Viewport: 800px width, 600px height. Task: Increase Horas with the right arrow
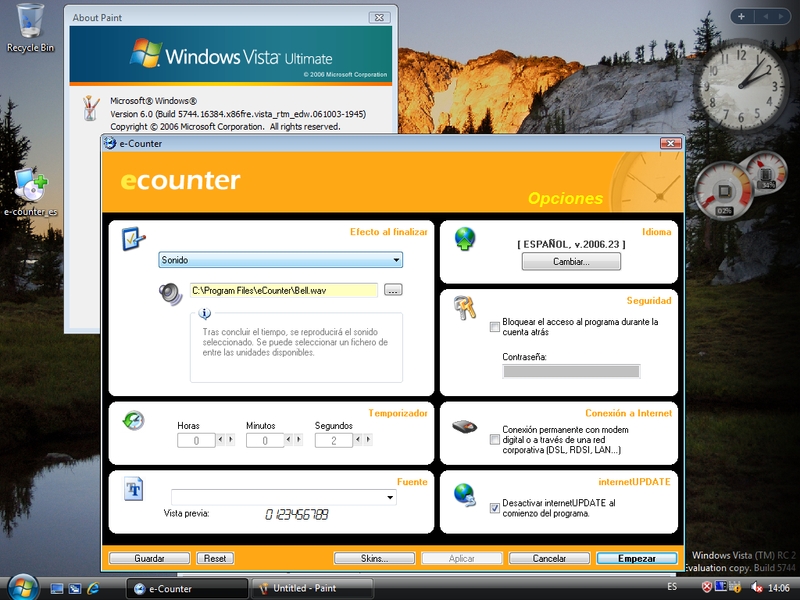point(231,439)
